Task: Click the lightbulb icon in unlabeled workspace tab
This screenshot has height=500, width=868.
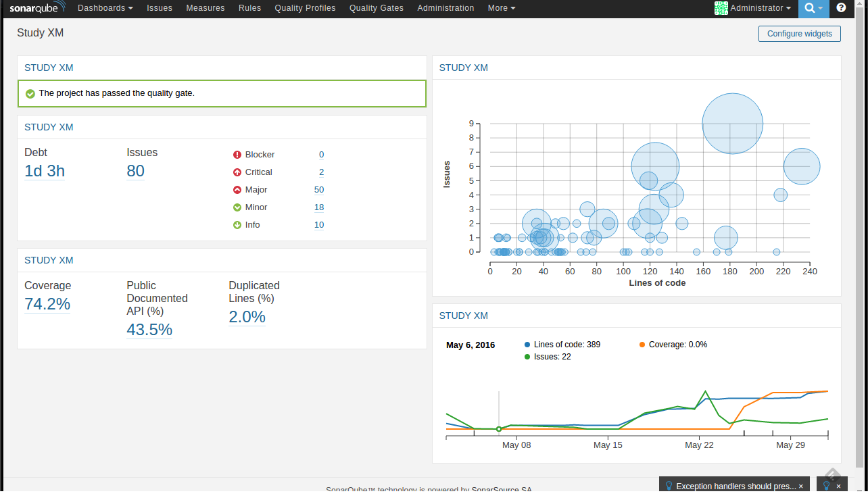Action: (x=826, y=486)
